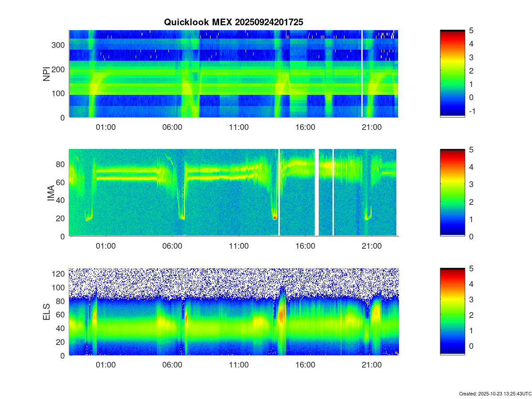Click the Created timestamp text at bottom right
Screen dimensions: 532x399
(x=494, y=394)
